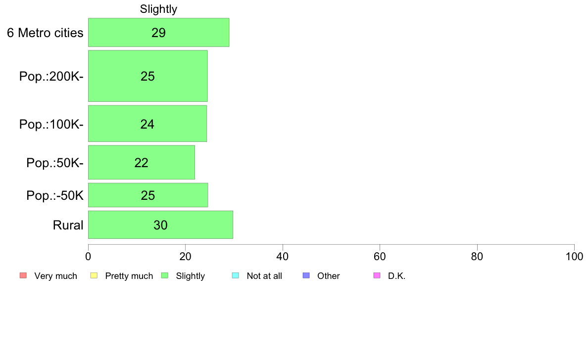
Task: Click the yellow Pretty much legend swatch
Action: (x=94, y=275)
